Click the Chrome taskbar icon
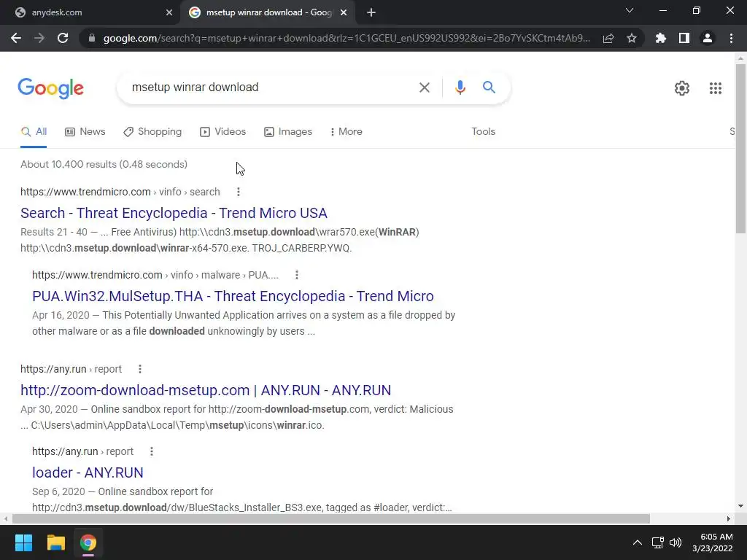The height and width of the screenshot is (560, 747). click(x=88, y=542)
